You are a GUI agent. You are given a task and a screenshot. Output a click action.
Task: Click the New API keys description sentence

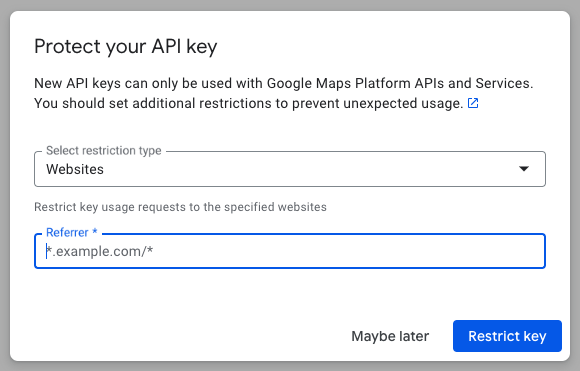tap(284, 84)
